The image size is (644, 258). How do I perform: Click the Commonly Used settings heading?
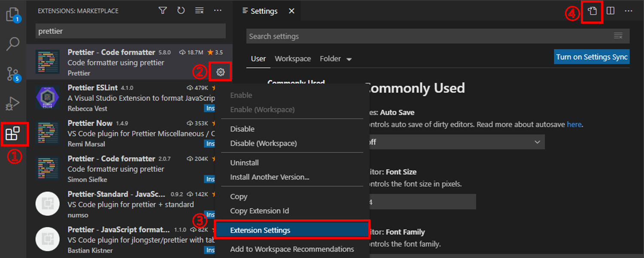point(415,88)
